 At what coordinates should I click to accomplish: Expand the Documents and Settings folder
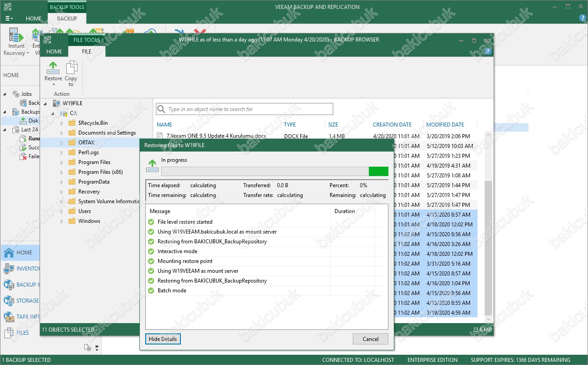[62, 133]
